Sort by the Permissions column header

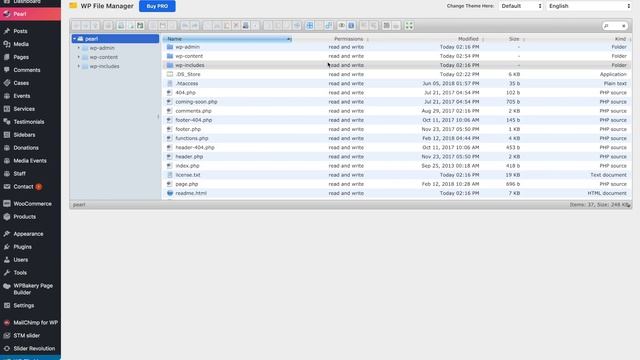point(349,39)
